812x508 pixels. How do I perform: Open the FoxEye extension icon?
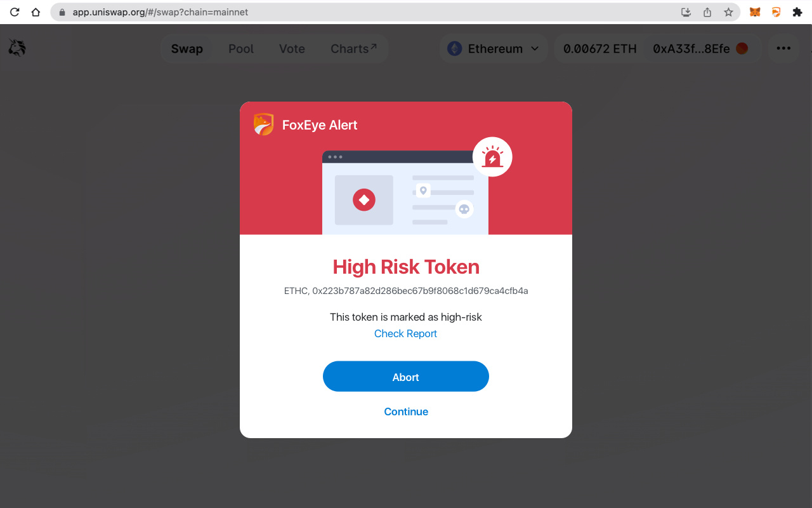click(776, 12)
